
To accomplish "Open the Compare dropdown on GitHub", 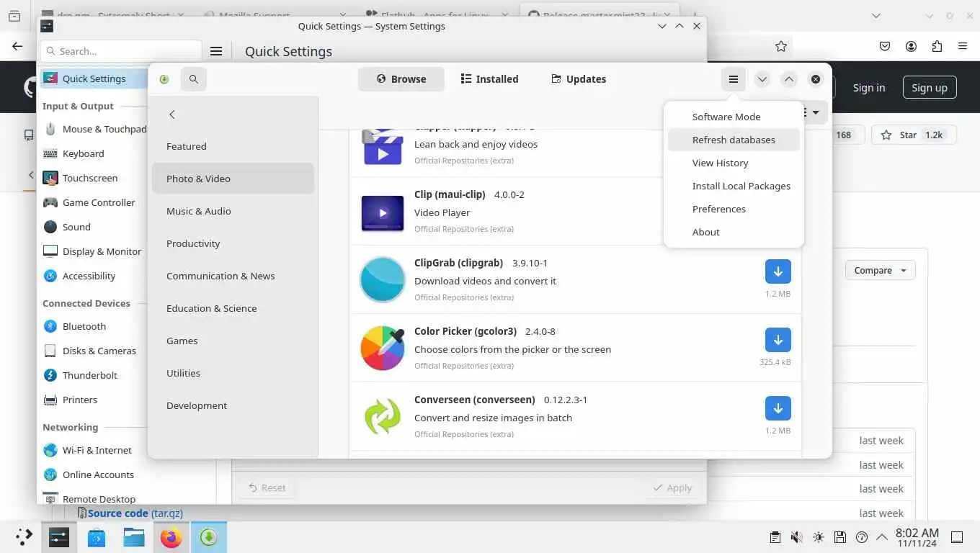I will [x=881, y=270].
